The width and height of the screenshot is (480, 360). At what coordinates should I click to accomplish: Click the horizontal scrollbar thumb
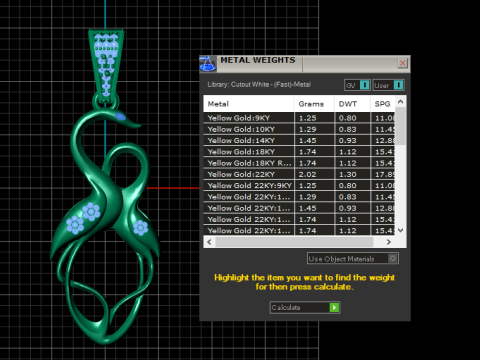point(294,242)
